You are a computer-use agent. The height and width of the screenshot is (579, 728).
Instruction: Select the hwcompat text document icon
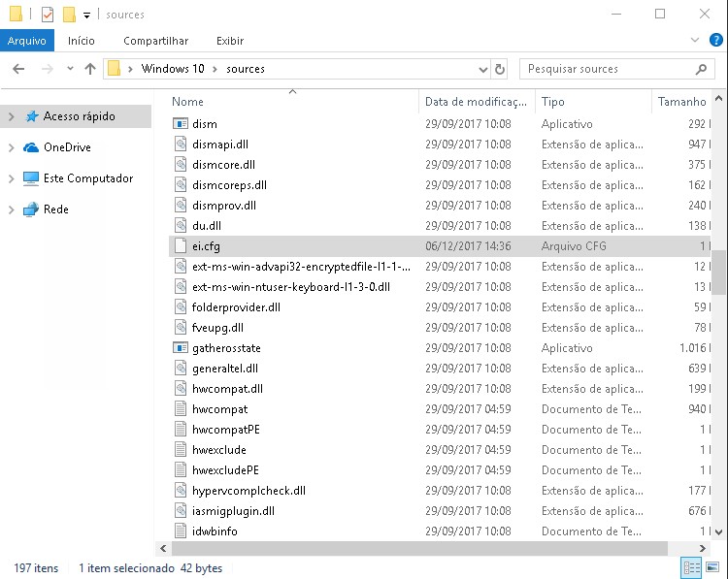click(181, 409)
